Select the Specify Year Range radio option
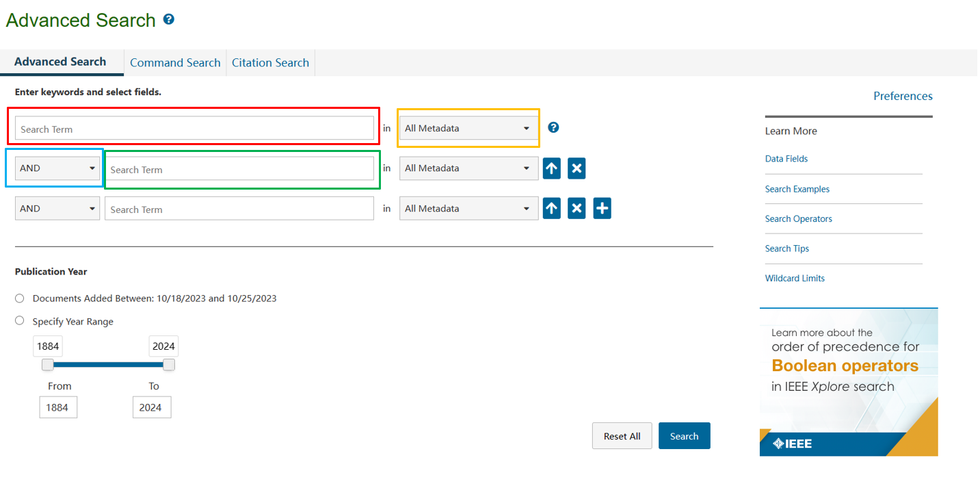 tap(20, 321)
